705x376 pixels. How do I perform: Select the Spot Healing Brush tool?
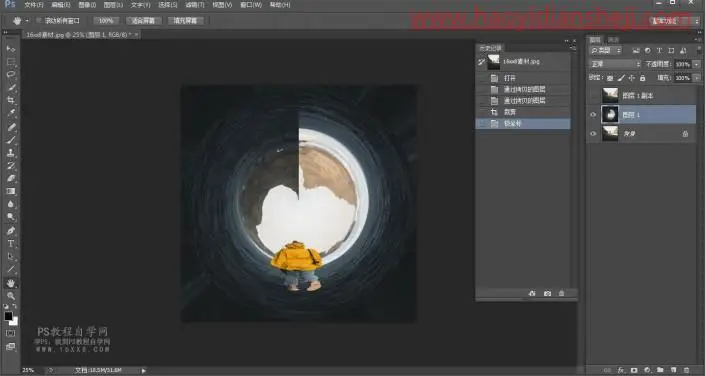(x=11, y=127)
